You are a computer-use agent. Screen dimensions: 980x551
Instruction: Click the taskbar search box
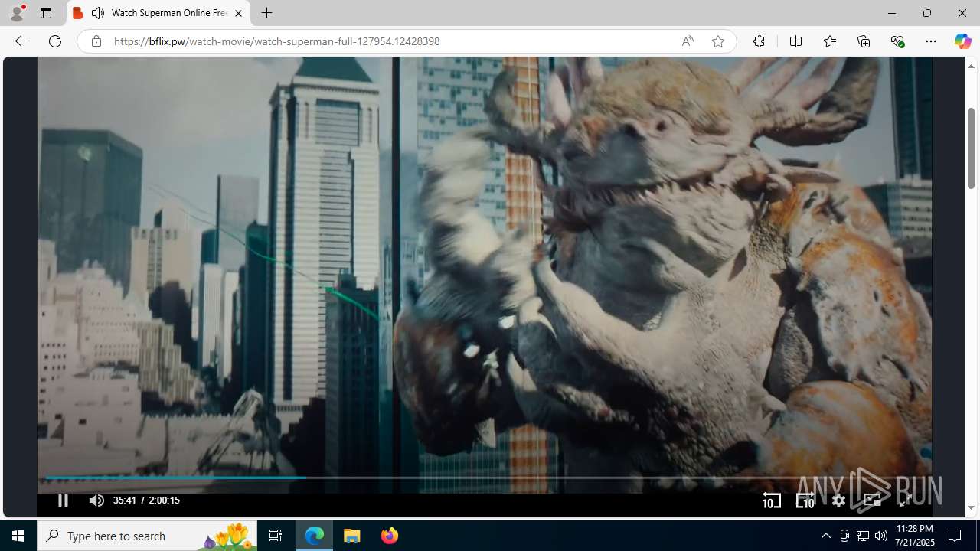147,536
